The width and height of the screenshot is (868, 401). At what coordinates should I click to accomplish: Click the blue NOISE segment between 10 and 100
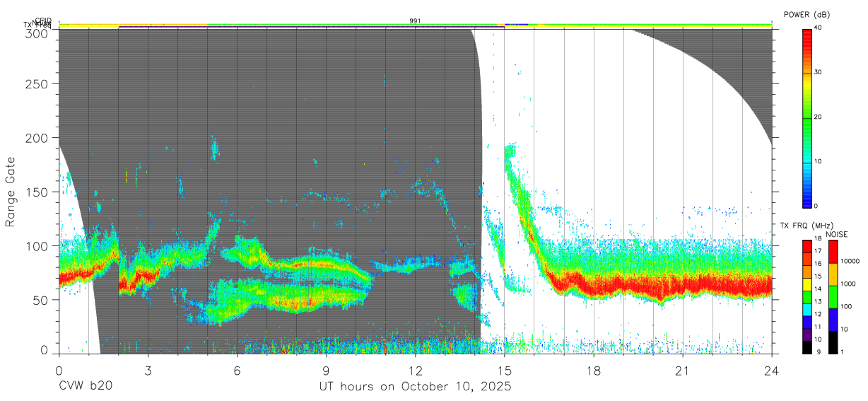click(x=833, y=319)
